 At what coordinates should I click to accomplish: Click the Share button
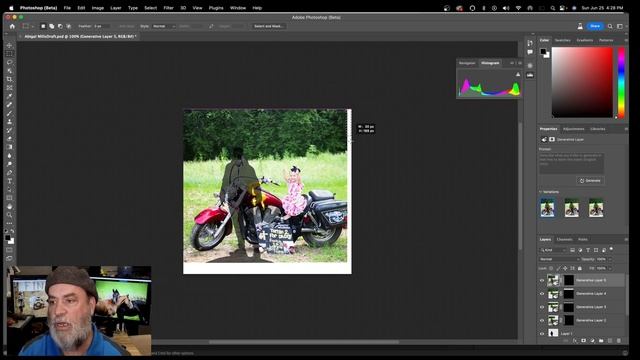[595, 26]
